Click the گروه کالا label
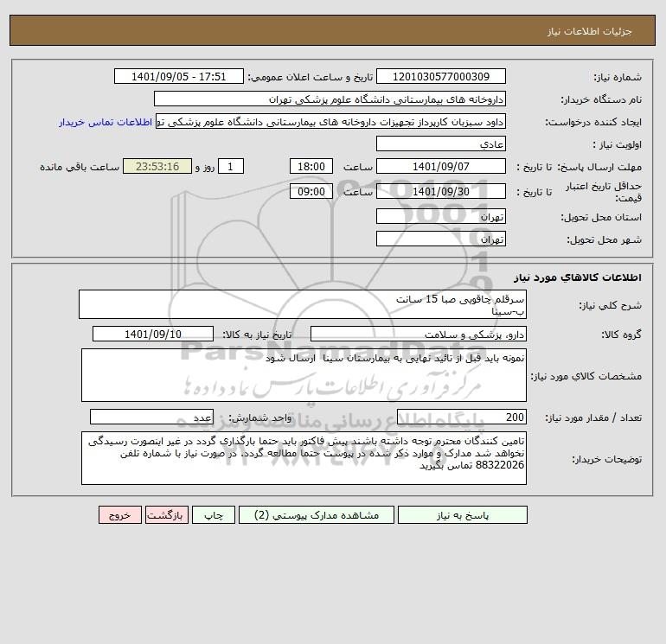The width and height of the screenshot is (666, 644). tap(621, 335)
